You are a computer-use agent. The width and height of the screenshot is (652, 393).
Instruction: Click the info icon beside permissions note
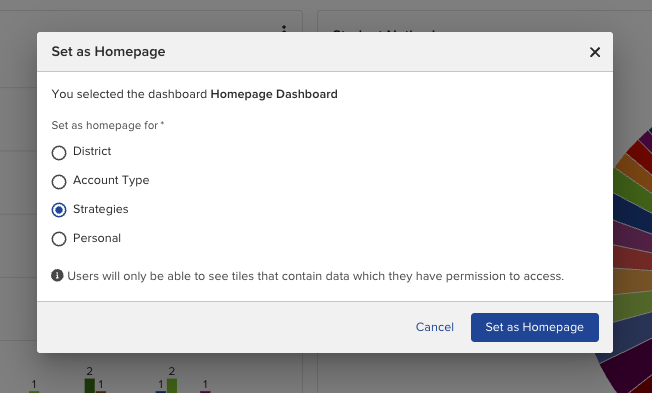pyautogui.click(x=57, y=275)
